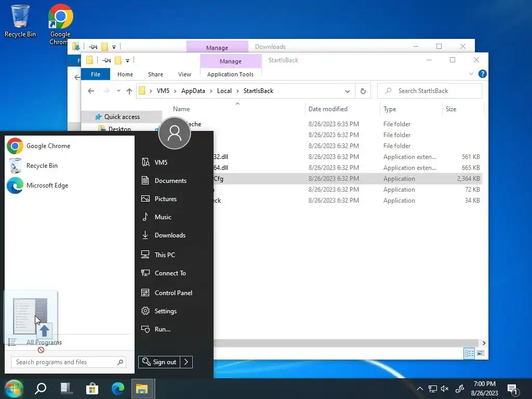
Task: Click the muted volume tray icon
Action: coord(445,389)
